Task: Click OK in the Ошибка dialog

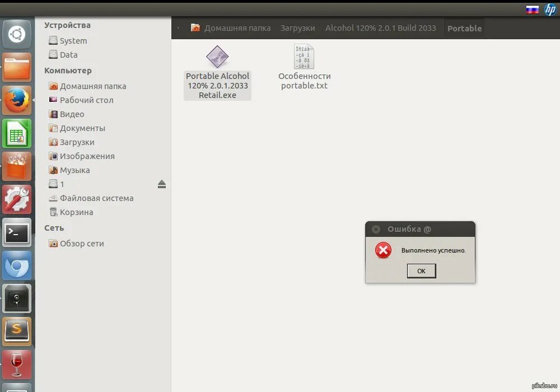Action: point(422,271)
